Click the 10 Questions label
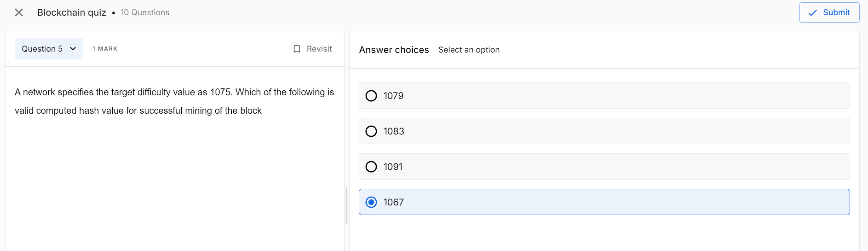The width and height of the screenshot is (868, 251). pyautogui.click(x=145, y=12)
